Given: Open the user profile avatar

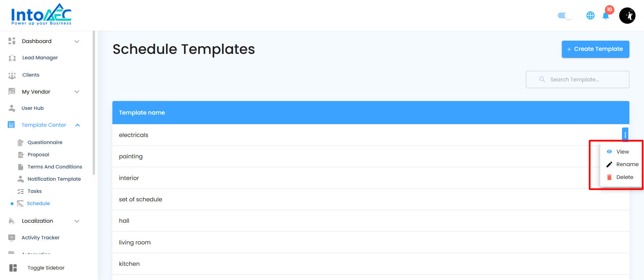Looking at the screenshot, I should click(627, 16).
